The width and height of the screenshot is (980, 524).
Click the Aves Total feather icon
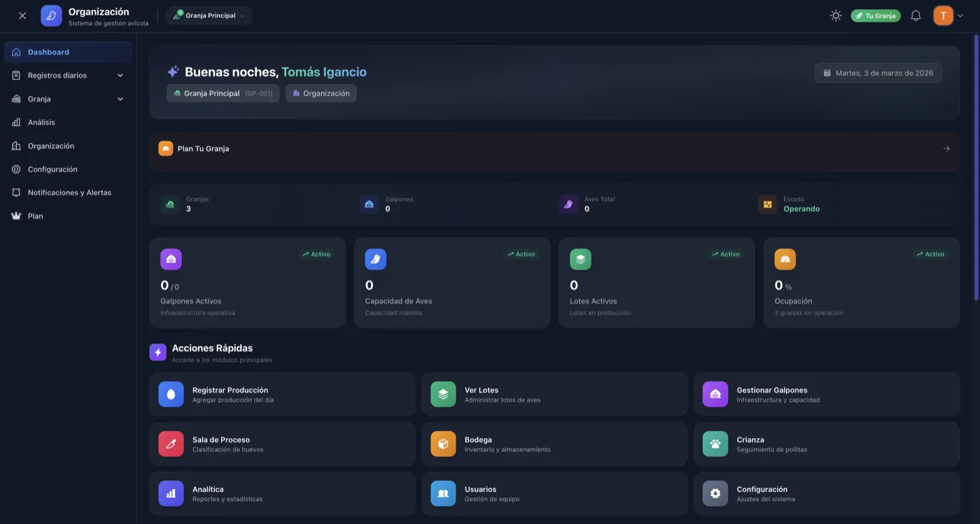[x=568, y=204]
